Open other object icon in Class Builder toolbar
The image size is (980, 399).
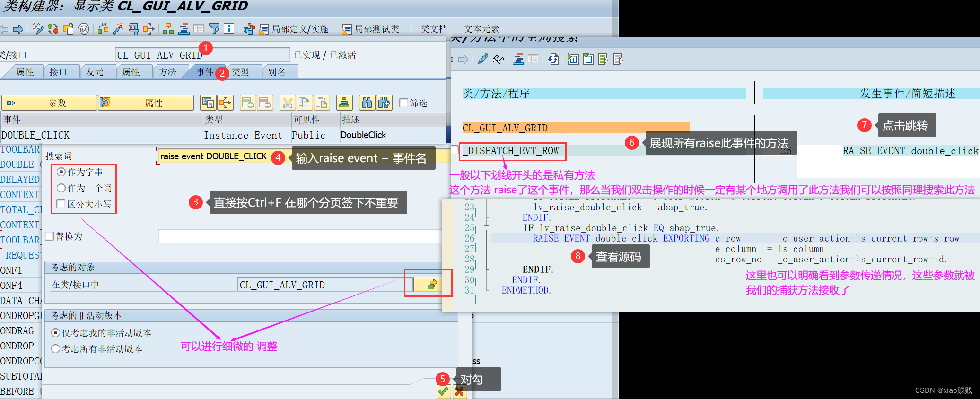(69, 29)
